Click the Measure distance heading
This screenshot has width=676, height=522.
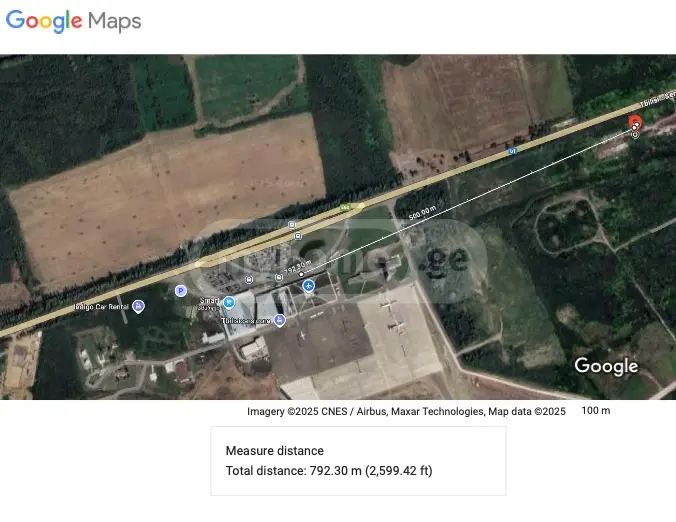(275, 450)
